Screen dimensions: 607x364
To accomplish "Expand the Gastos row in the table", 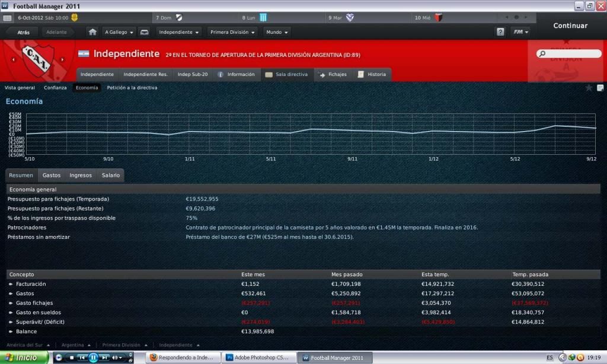I will tap(11, 293).
